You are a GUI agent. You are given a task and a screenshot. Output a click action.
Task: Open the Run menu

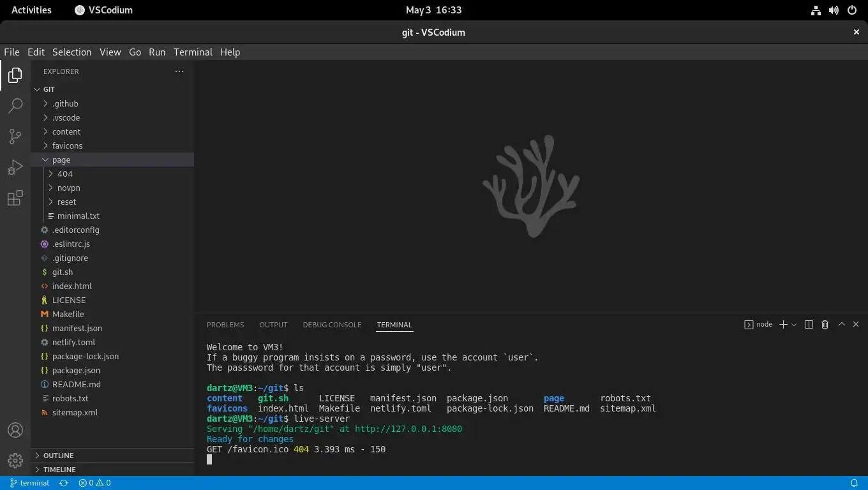[x=157, y=52]
